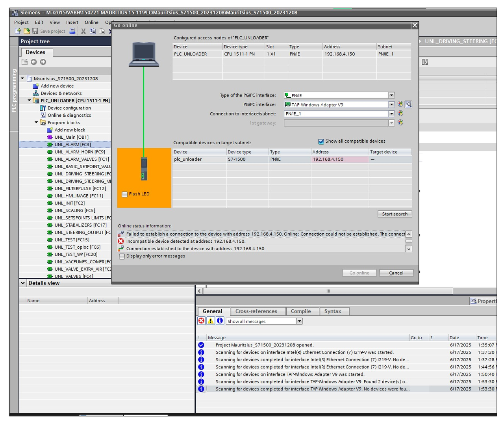This screenshot has height=424, width=504.
Task: Switch to the Cross-references tab
Action: (256, 311)
